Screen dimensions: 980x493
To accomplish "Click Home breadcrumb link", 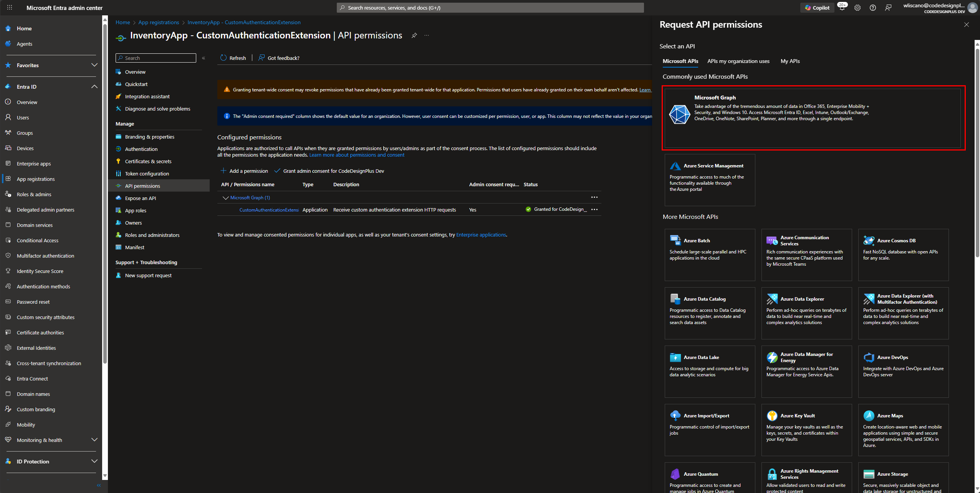I will pos(122,22).
